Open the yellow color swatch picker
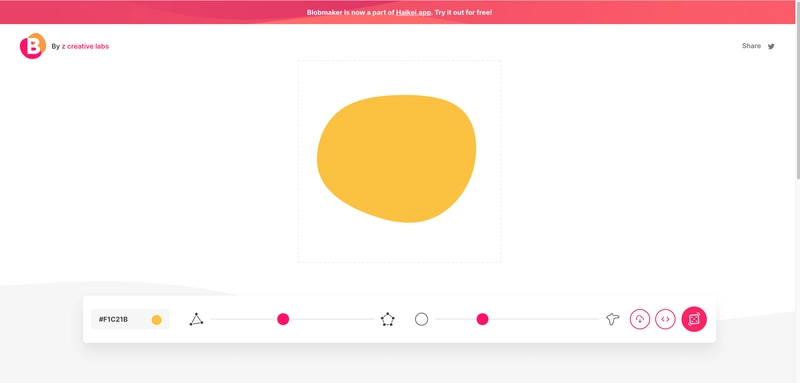The image size is (800, 383). pos(157,320)
